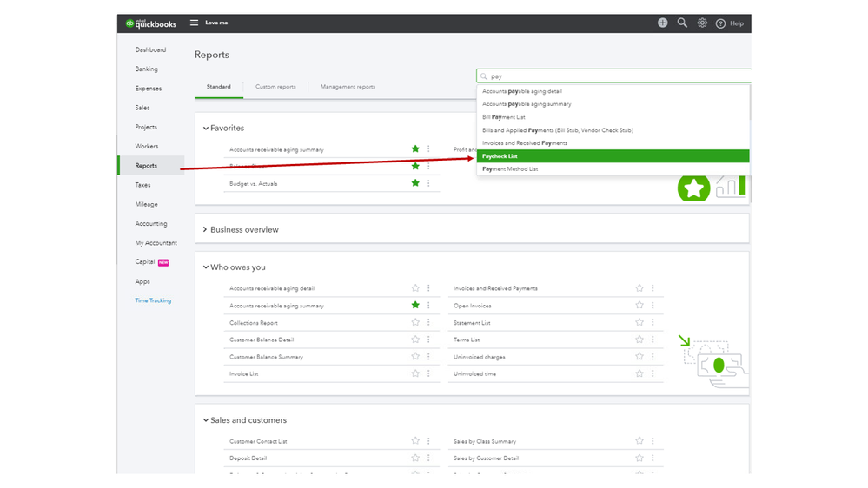Star the Open Invoices report
Screen dimensions: 868x488
[639, 306]
